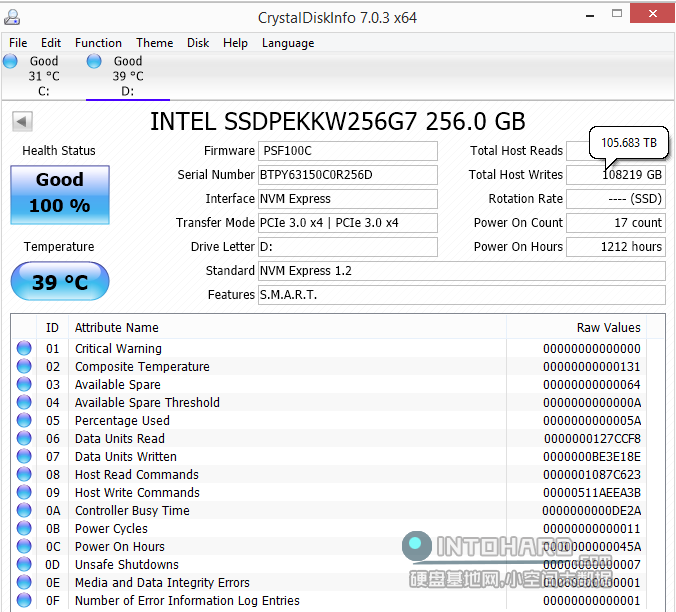Select the Critical Warning attribute name
Viewport: 676px width, 612px height.
pyautogui.click(x=118, y=349)
